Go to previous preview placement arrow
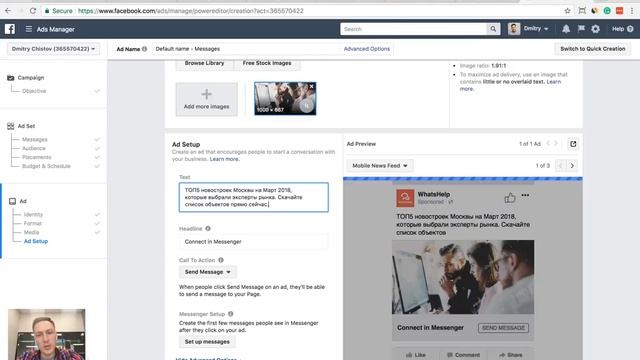640x360 pixels. click(x=560, y=166)
